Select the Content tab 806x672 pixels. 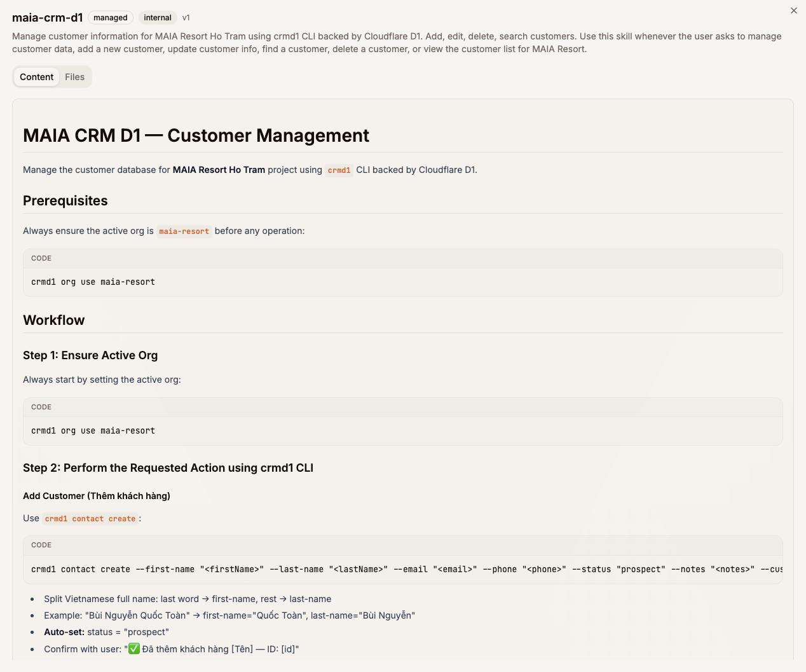click(x=37, y=77)
